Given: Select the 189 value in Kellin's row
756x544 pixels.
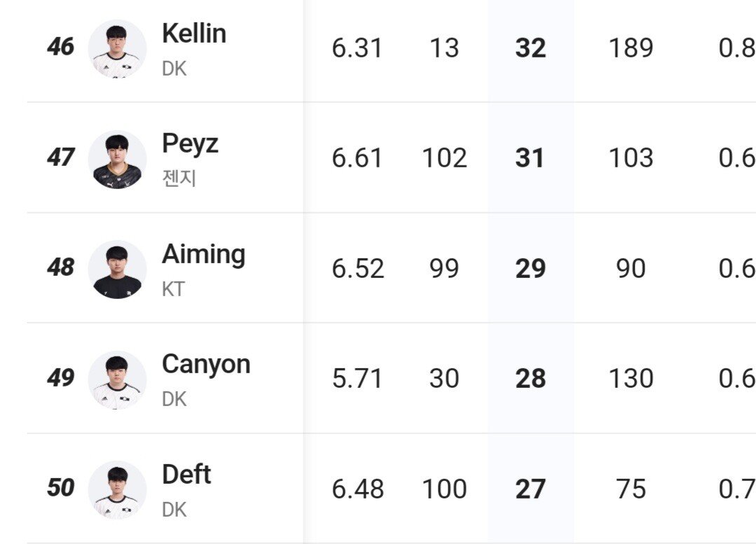Looking at the screenshot, I should [x=631, y=48].
